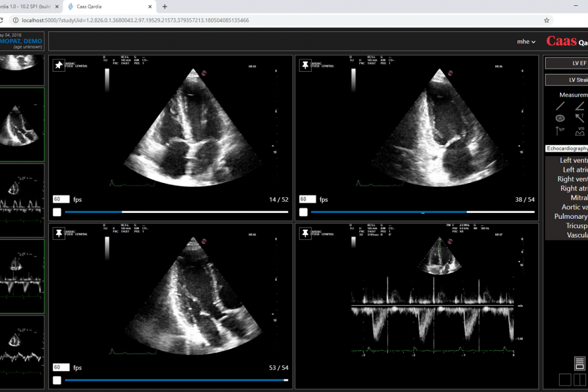Select the arrow text annotation tool

(x=580, y=118)
